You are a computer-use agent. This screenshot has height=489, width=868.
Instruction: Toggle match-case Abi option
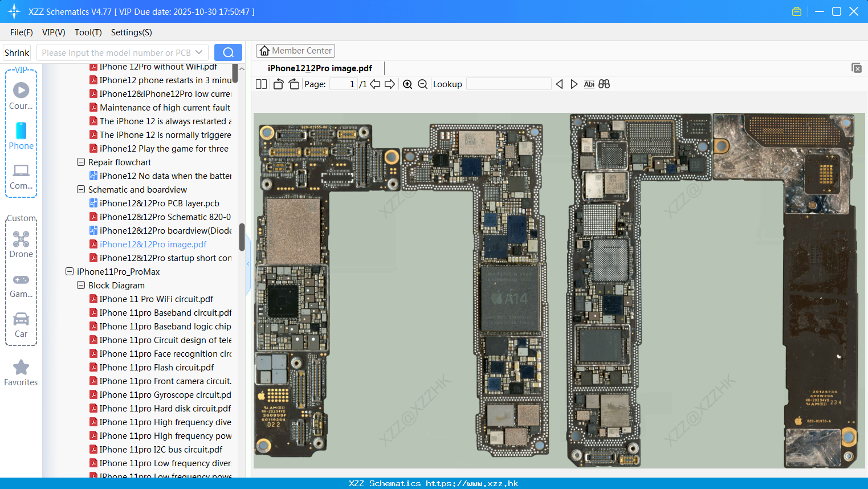(589, 84)
